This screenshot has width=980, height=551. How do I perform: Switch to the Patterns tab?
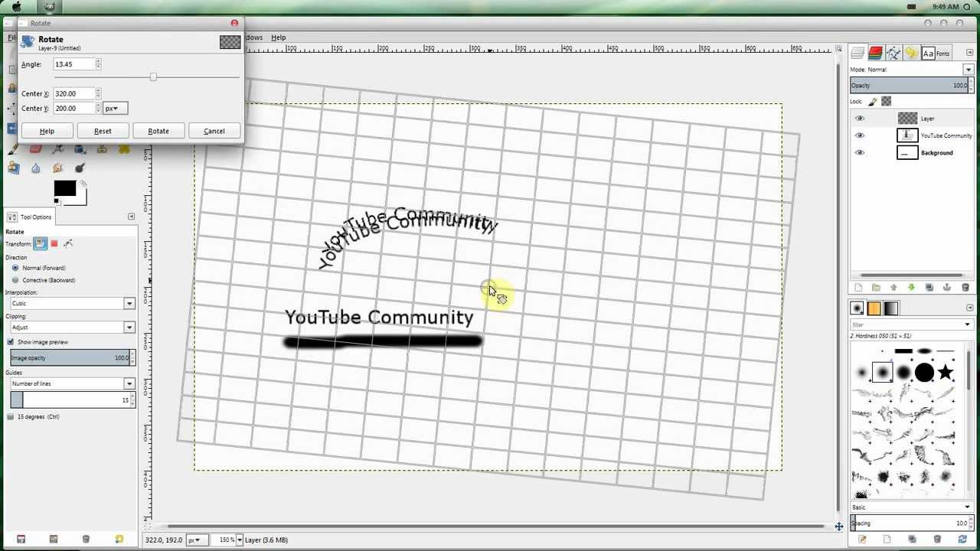pos(874,308)
